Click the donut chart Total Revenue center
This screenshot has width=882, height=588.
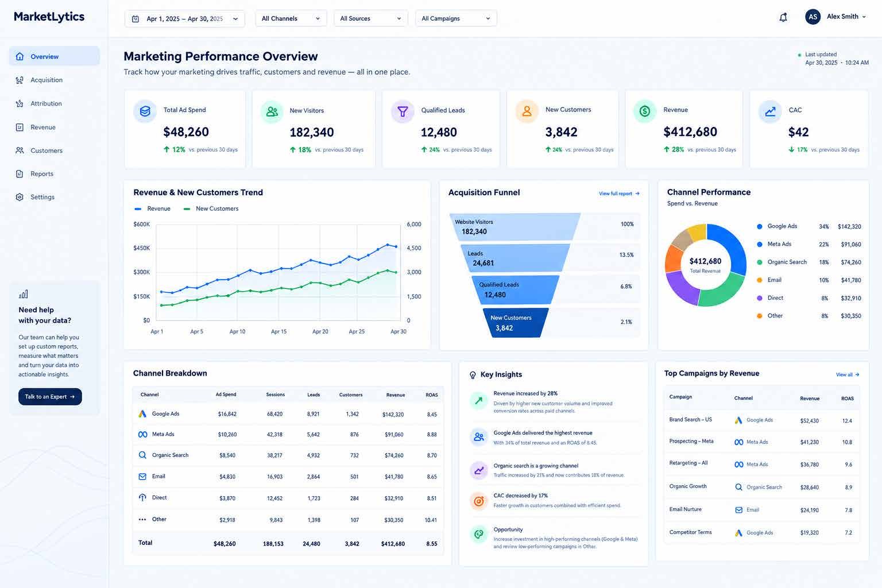(705, 265)
